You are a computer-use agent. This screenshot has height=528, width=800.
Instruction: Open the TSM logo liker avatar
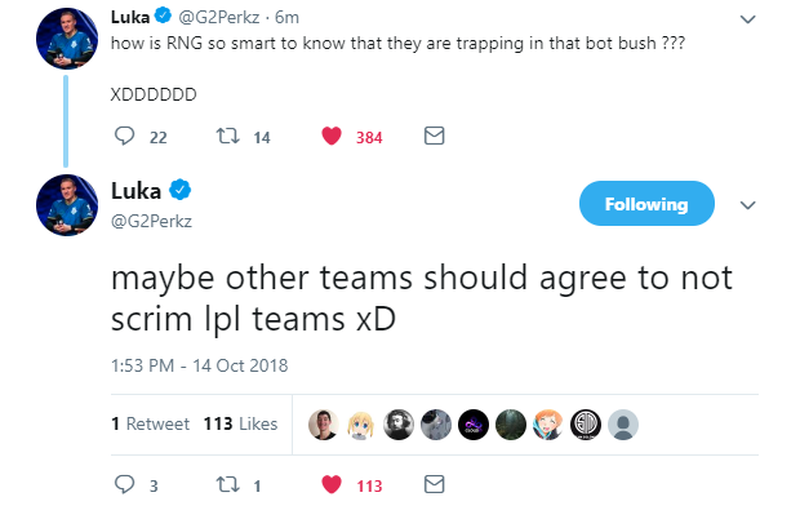585,424
